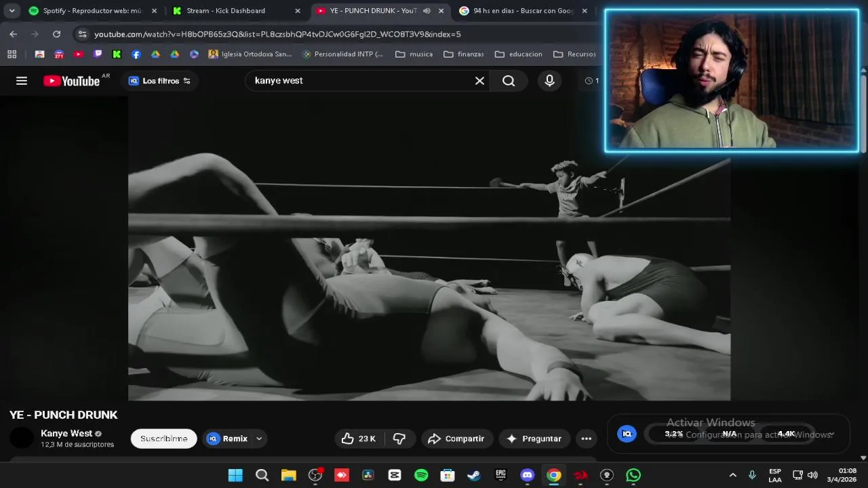This screenshot has width=868, height=488.
Task: Open the YouTube bookmark icon
Action: 79,54
